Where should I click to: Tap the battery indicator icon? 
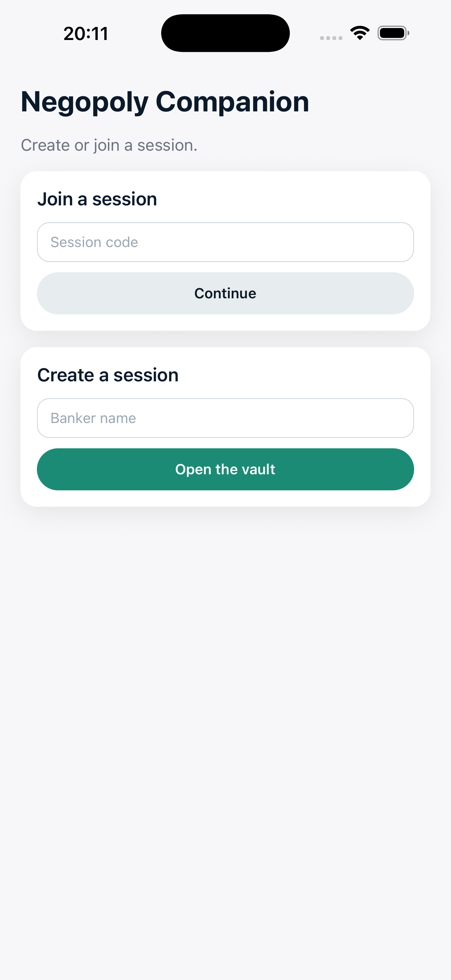[393, 33]
